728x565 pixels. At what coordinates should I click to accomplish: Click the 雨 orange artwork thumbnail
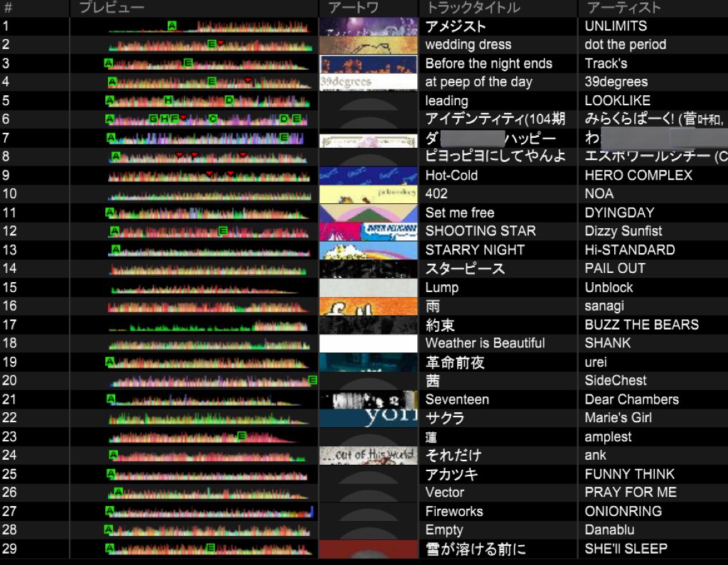369,306
